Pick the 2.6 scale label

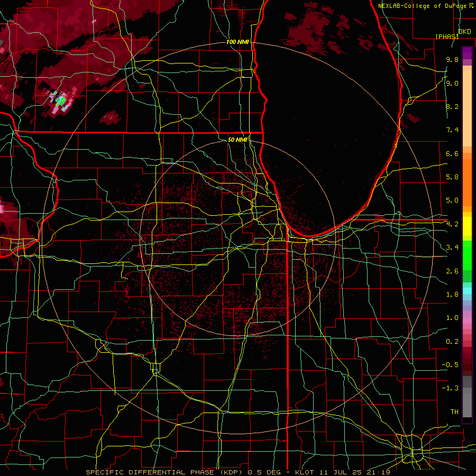[x=452, y=271]
